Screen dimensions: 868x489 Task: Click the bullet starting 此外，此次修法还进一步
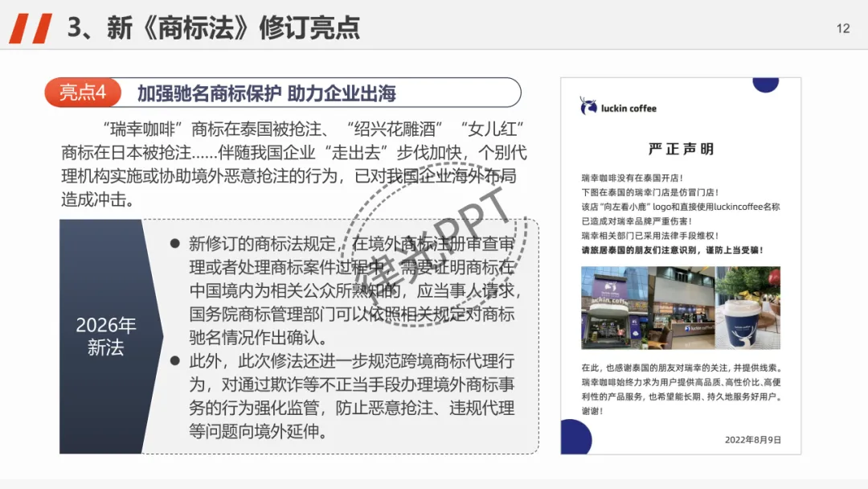(x=343, y=396)
